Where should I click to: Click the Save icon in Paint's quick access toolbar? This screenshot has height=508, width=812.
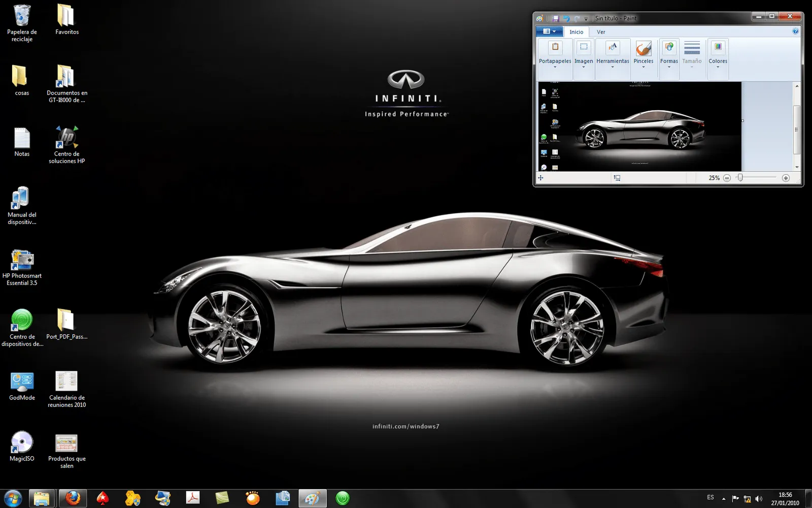click(x=556, y=18)
